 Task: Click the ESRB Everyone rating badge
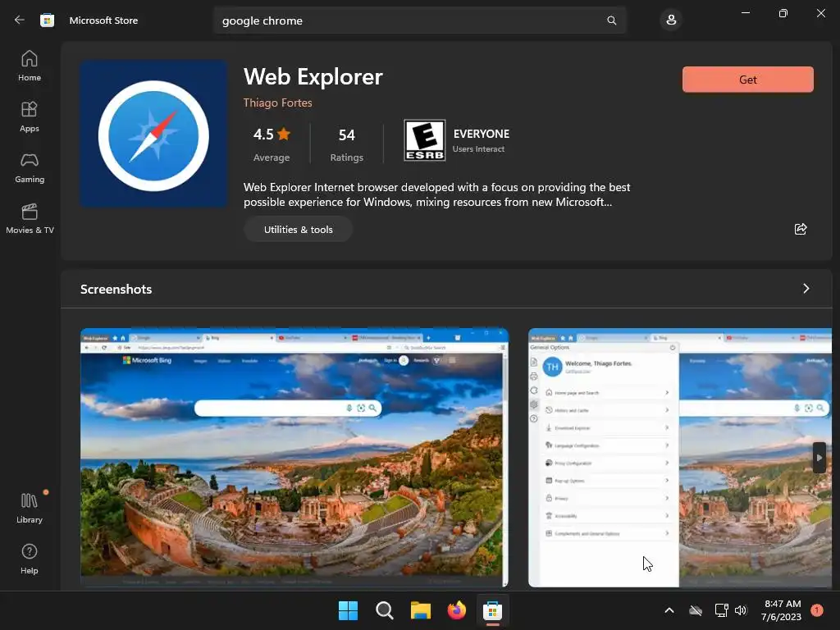[x=424, y=140]
